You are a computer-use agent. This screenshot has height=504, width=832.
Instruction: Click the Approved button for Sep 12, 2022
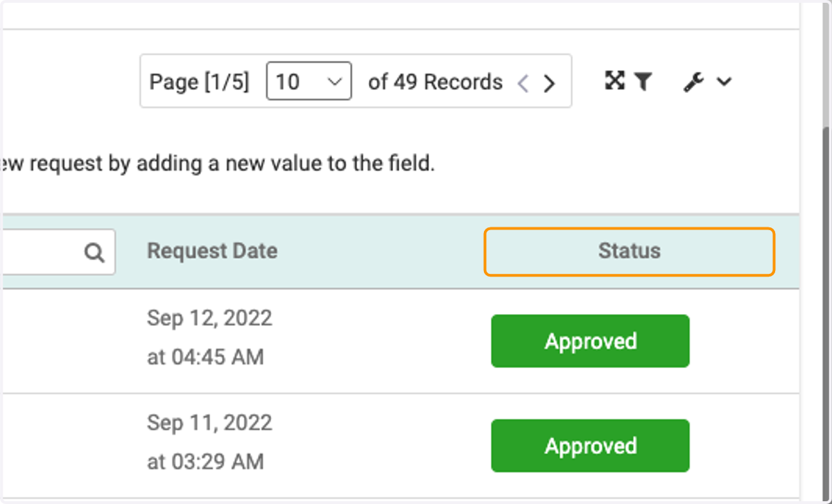(x=590, y=341)
